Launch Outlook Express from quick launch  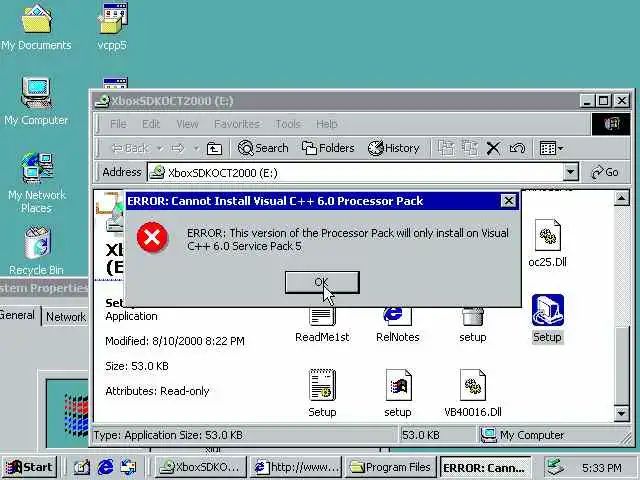(128, 467)
